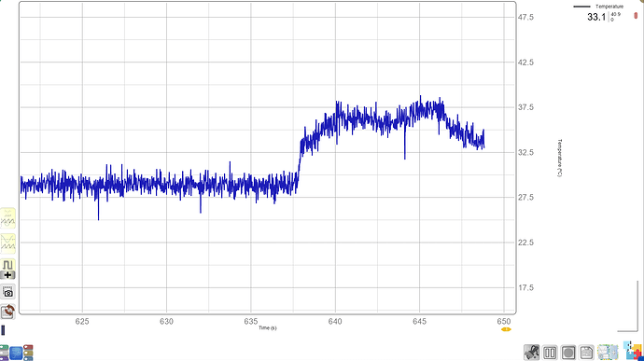
Task: Click the 32.5 value on the y-axis
Action: coord(525,153)
